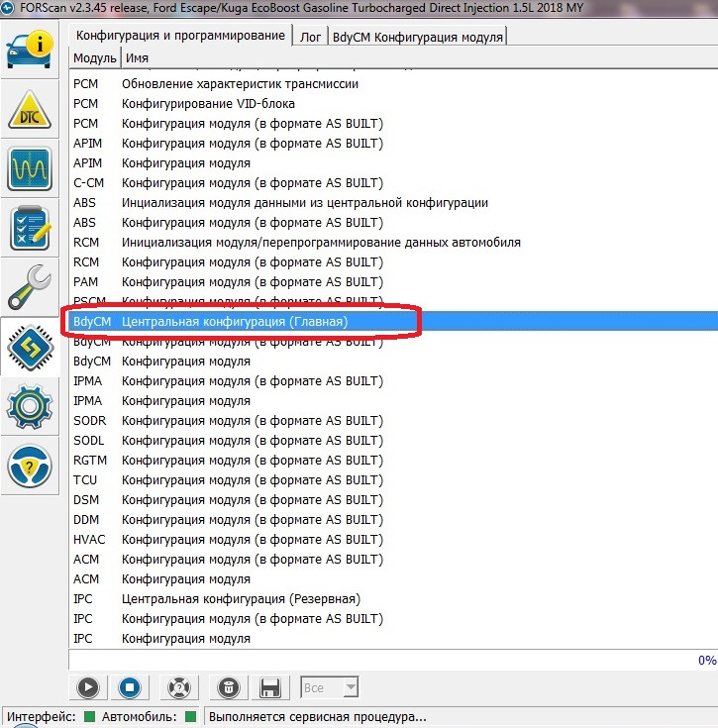Open the tests checklist section
Image resolution: width=718 pixels, height=728 pixels.
pyautogui.click(x=30, y=229)
